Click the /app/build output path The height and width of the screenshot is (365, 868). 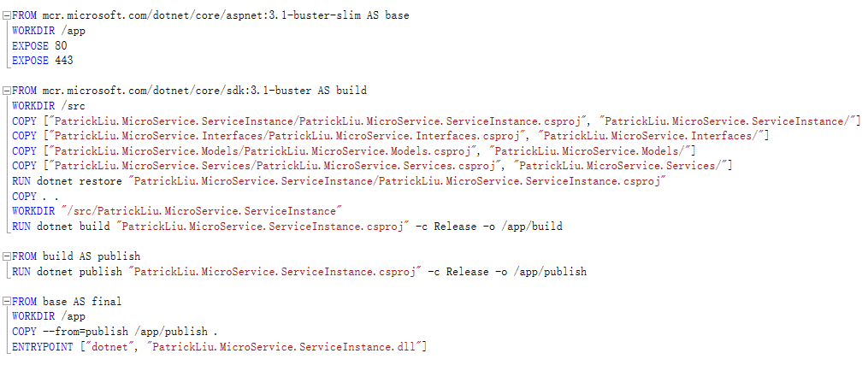(x=532, y=227)
